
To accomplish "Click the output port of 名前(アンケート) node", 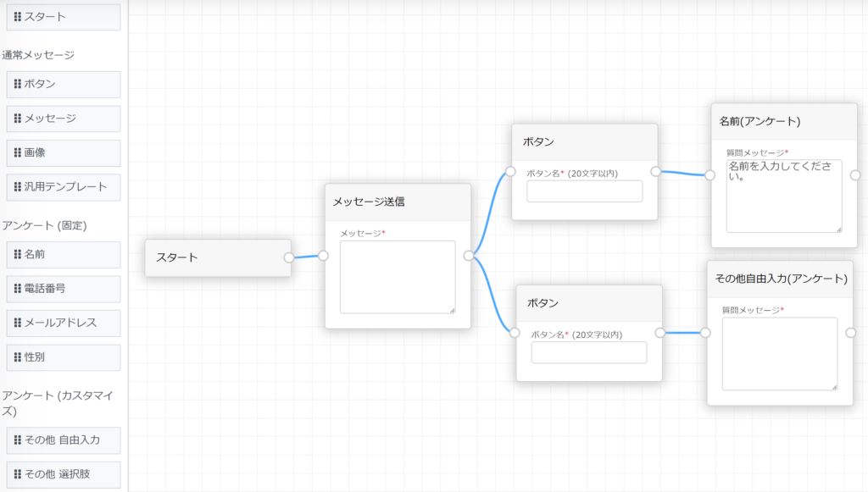I will click(854, 175).
